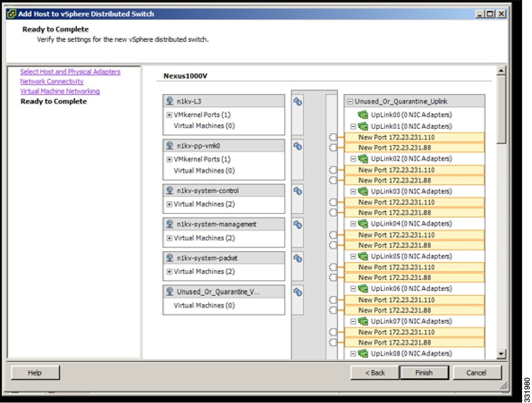Collapse the UpLink02 node
This screenshot has width=532, height=403.
tap(353, 158)
